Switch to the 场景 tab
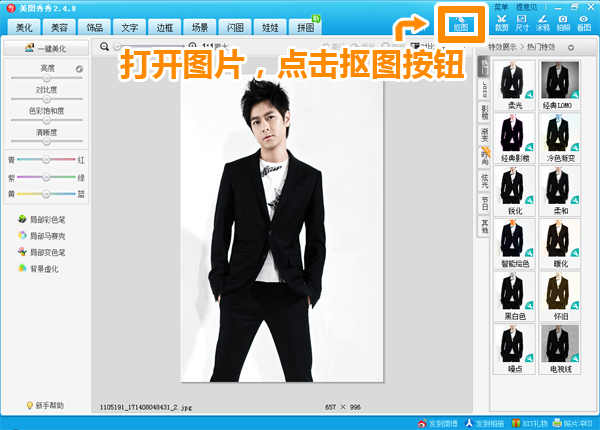The width and height of the screenshot is (600, 430). click(200, 28)
